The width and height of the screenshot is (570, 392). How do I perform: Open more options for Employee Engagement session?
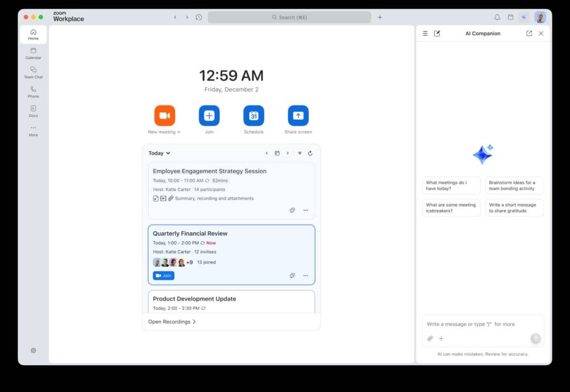[x=306, y=210]
